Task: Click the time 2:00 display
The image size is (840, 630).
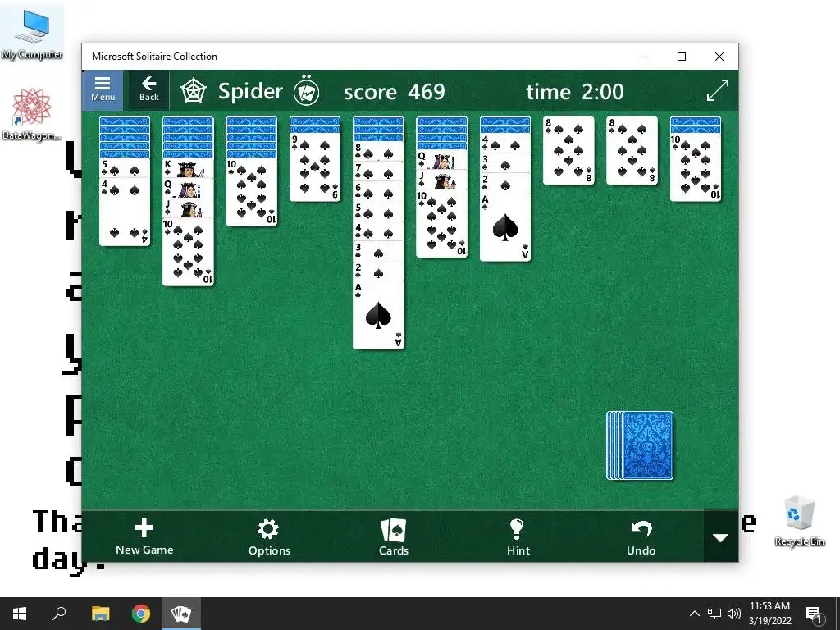Action: [575, 92]
